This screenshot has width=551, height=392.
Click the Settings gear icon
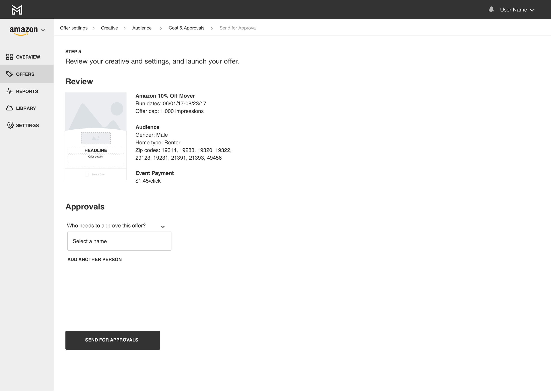pyautogui.click(x=10, y=125)
